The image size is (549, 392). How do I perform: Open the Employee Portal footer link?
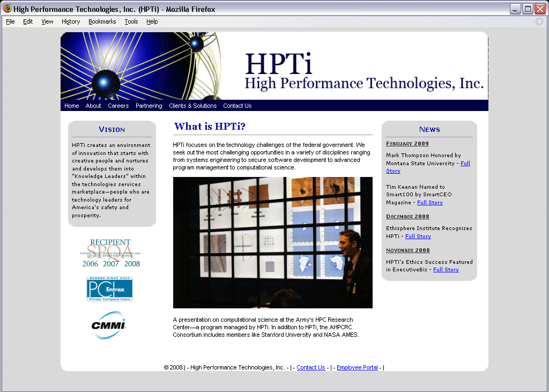tap(357, 367)
